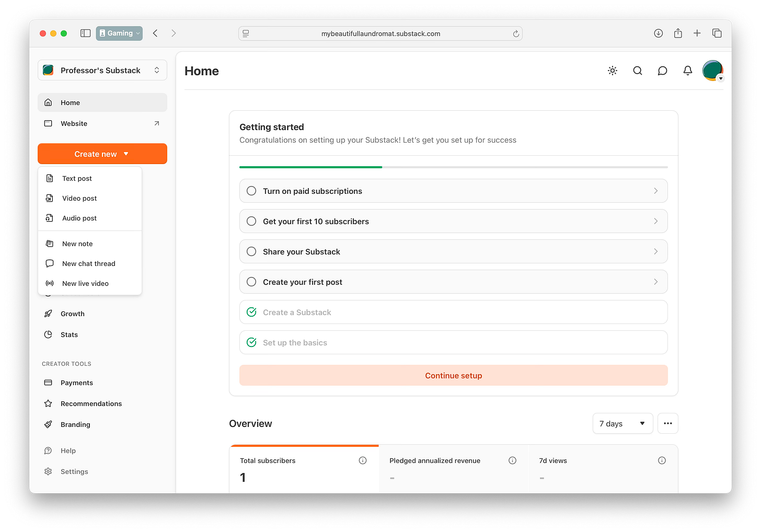761x532 pixels.
Task: Click Total subscribers info icon
Action: pos(363,460)
